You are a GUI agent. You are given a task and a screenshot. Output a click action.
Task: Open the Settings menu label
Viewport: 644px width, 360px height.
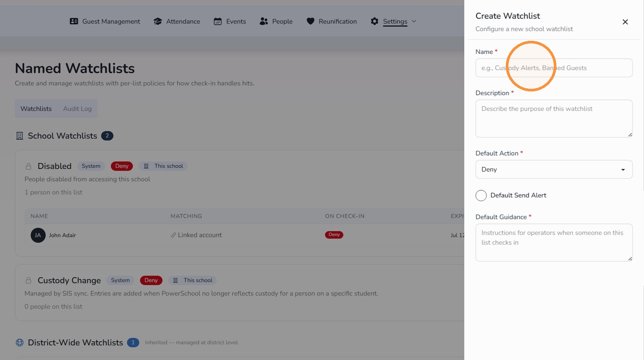395,21
